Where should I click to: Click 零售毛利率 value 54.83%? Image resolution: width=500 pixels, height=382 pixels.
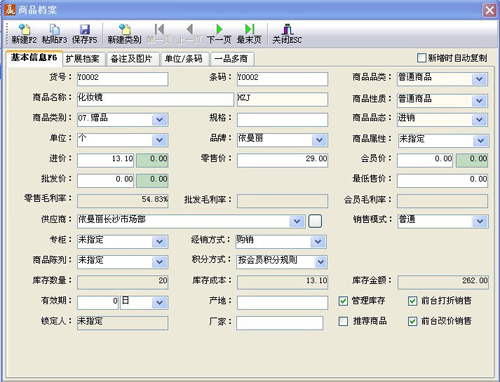pyautogui.click(x=123, y=201)
